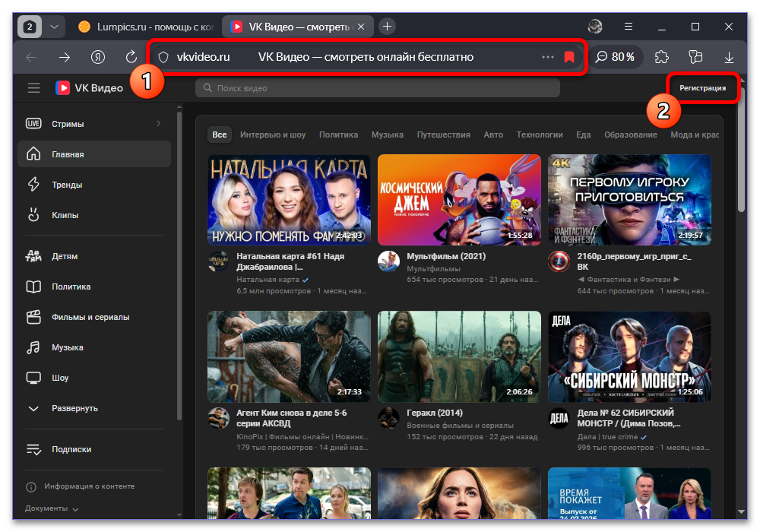Open Политика in the sidebar
This screenshot has height=532, width=760.
pos(94,287)
